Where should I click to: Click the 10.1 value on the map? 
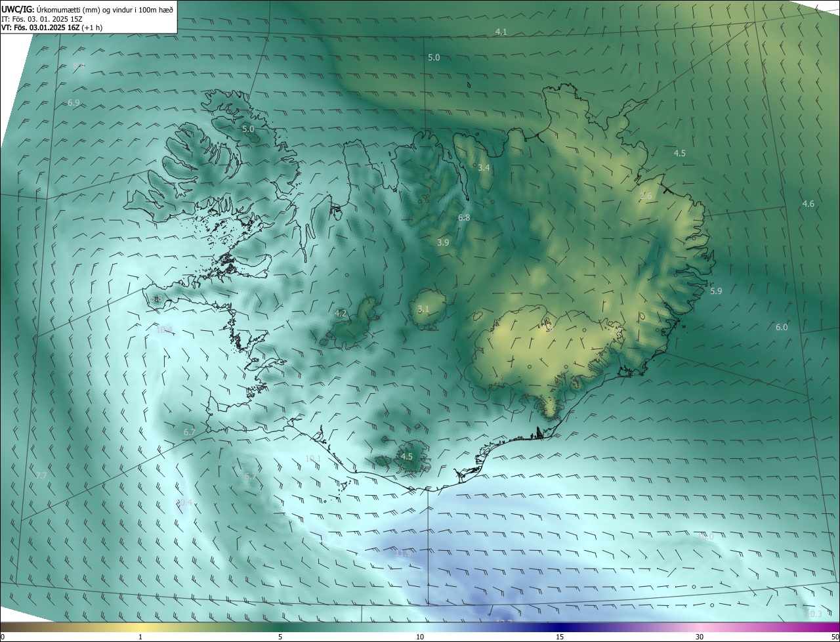313,458
